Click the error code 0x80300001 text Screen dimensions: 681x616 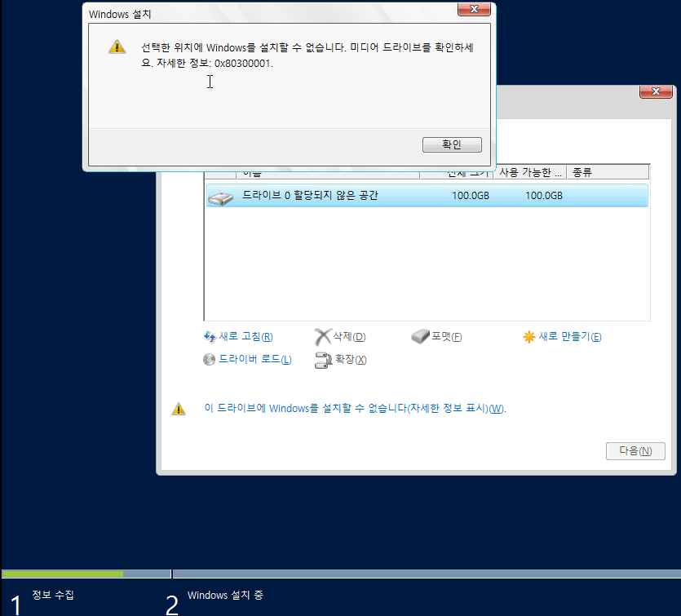(x=242, y=64)
